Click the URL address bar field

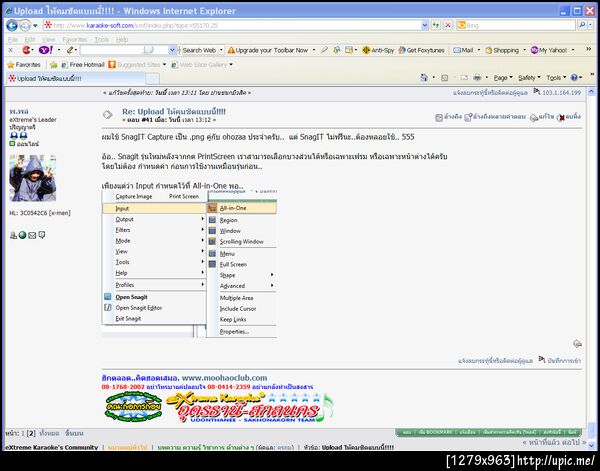233,25
